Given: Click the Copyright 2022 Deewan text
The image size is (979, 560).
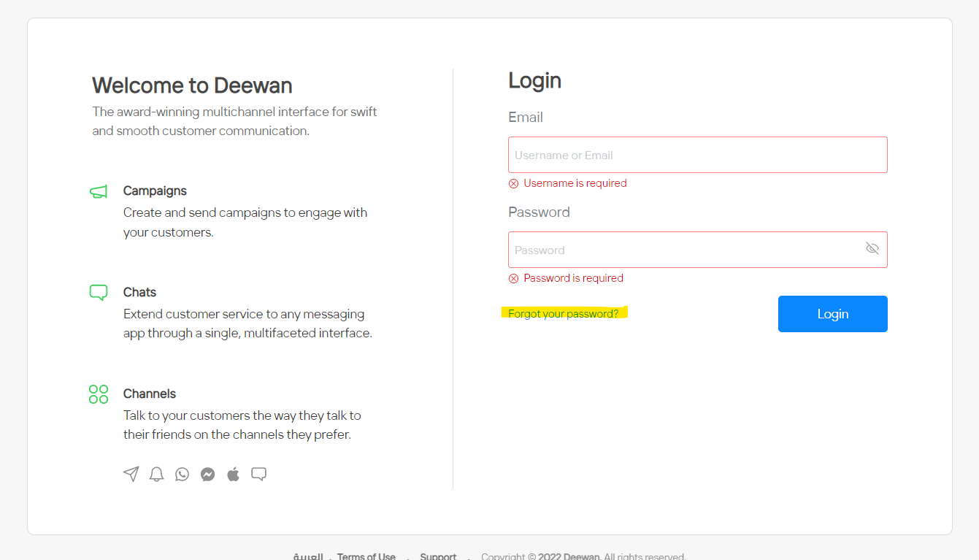Looking at the screenshot, I should (583, 556).
